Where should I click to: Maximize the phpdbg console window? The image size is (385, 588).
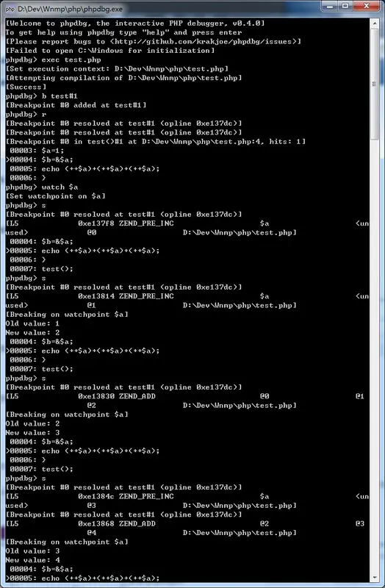[345, 6]
